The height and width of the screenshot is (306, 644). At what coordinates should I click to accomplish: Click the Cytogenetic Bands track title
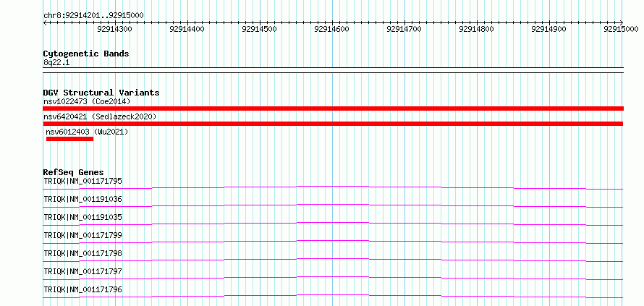point(86,54)
